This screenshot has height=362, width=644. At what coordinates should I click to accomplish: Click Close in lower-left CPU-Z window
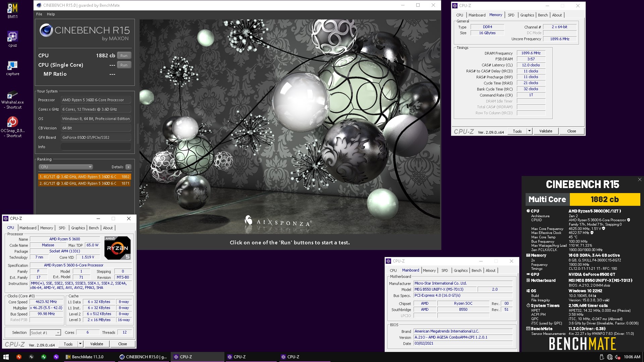pos(122,344)
